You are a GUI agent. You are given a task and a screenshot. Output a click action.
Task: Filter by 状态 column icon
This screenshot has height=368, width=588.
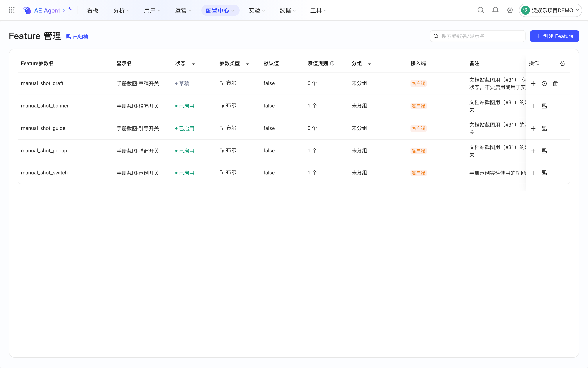pyautogui.click(x=193, y=63)
